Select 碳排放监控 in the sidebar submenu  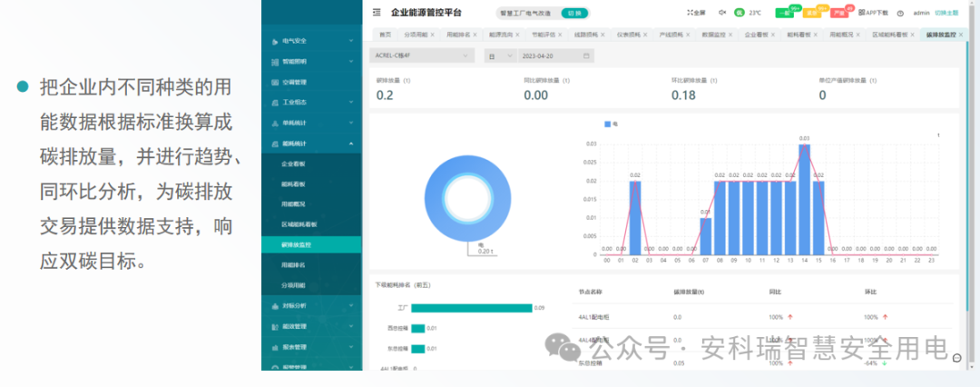[x=311, y=245]
